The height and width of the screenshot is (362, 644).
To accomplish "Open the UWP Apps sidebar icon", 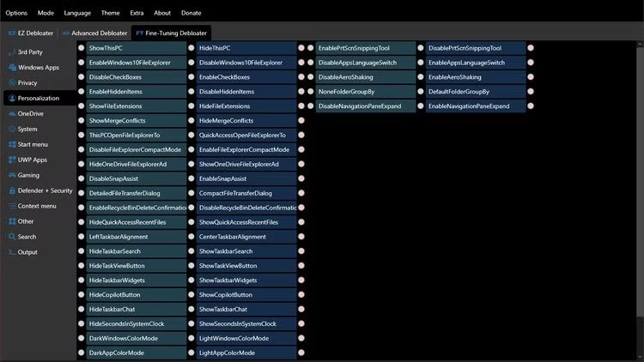I will click(x=10, y=160).
